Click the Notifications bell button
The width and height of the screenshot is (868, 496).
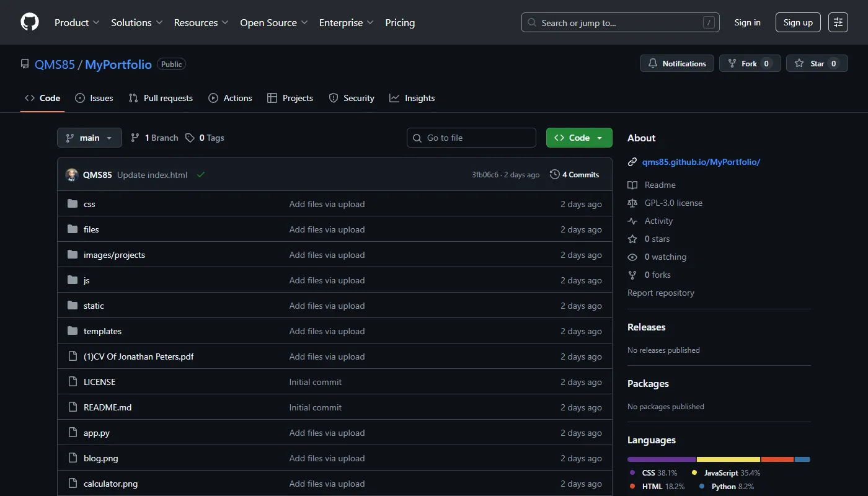pos(677,63)
